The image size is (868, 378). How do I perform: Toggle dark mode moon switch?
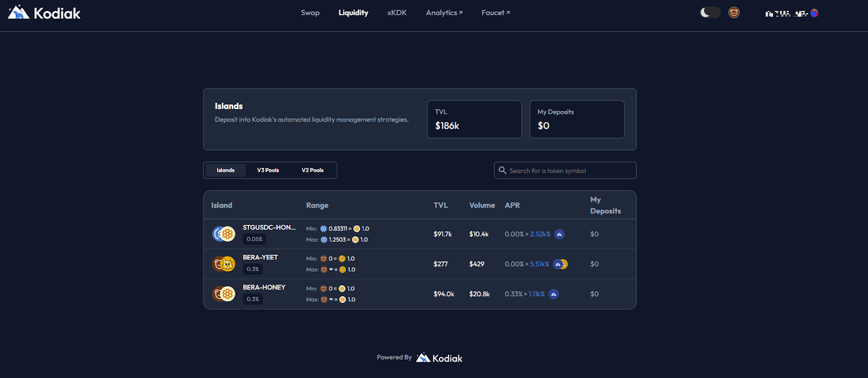click(710, 12)
